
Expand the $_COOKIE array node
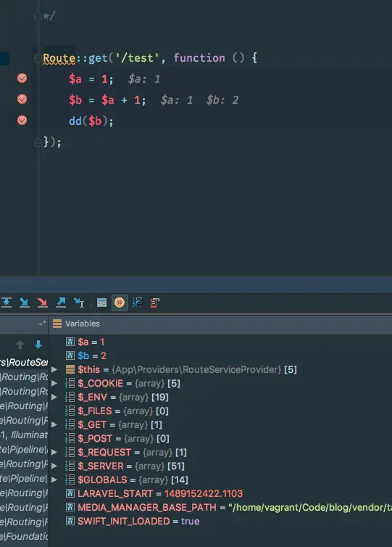coord(54,383)
